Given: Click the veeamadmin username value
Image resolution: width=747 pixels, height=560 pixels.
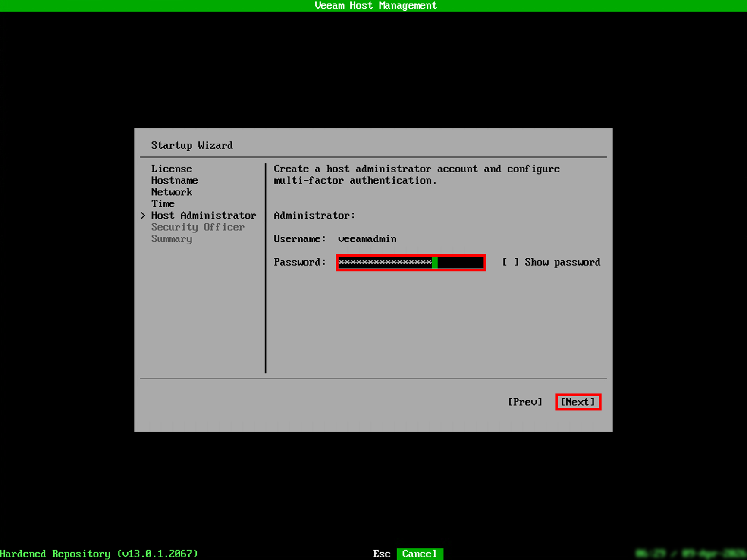Looking at the screenshot, I should tap(367, 238).
